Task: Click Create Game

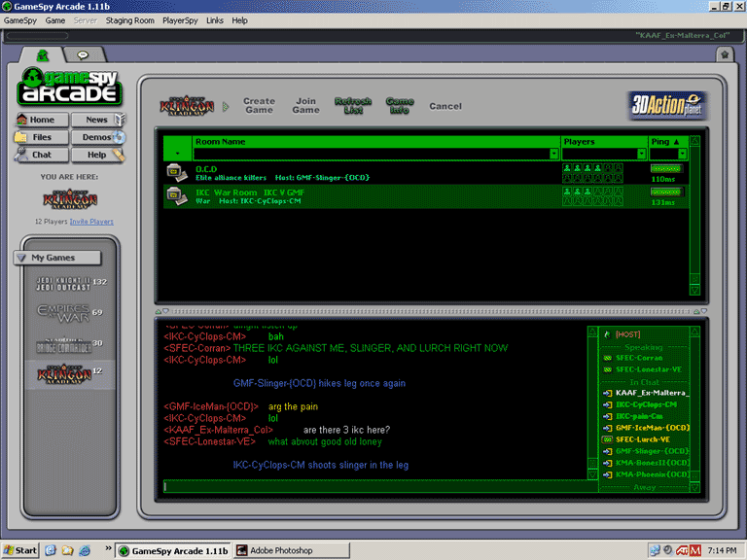Action: [x=259, y=106]
